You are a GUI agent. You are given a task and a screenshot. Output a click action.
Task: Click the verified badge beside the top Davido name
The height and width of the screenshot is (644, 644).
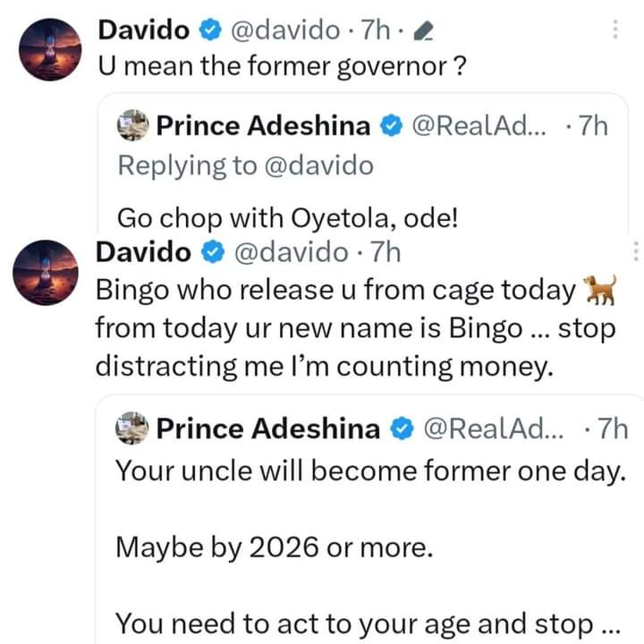(x=208, y=30)
